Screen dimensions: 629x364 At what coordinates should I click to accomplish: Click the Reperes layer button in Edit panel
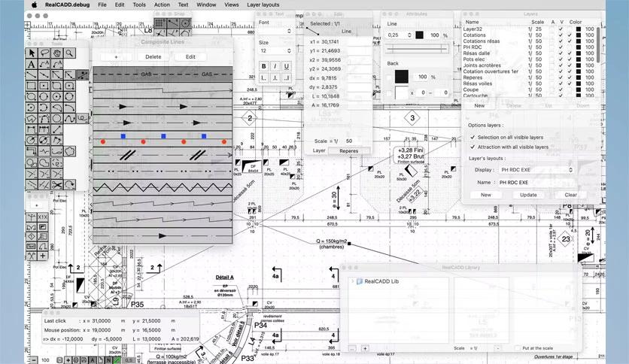pos(348,151)
